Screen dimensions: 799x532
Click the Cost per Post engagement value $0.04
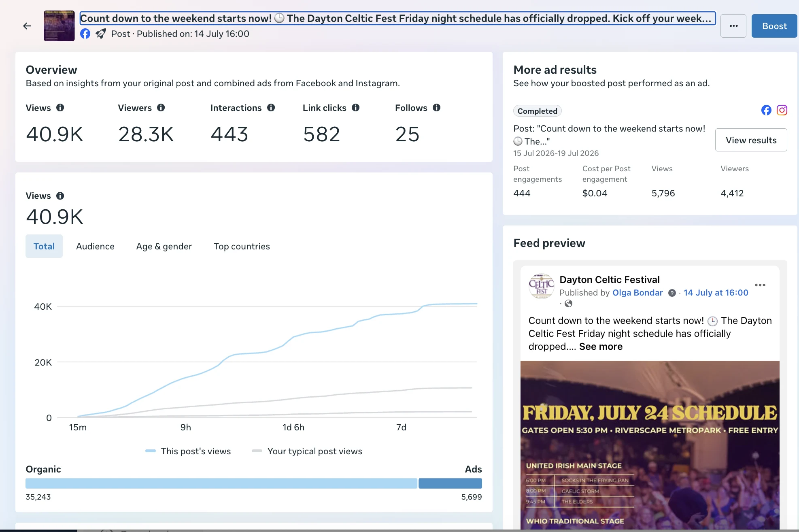click(x=595, y=193)
